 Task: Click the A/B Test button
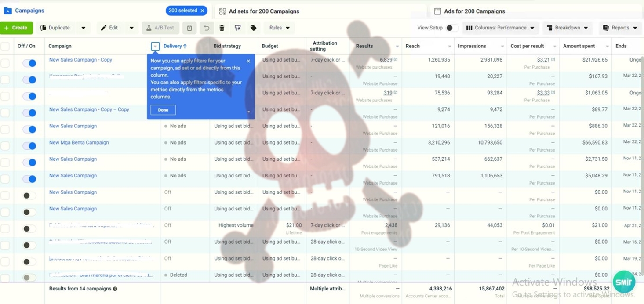tap(160, 28)
